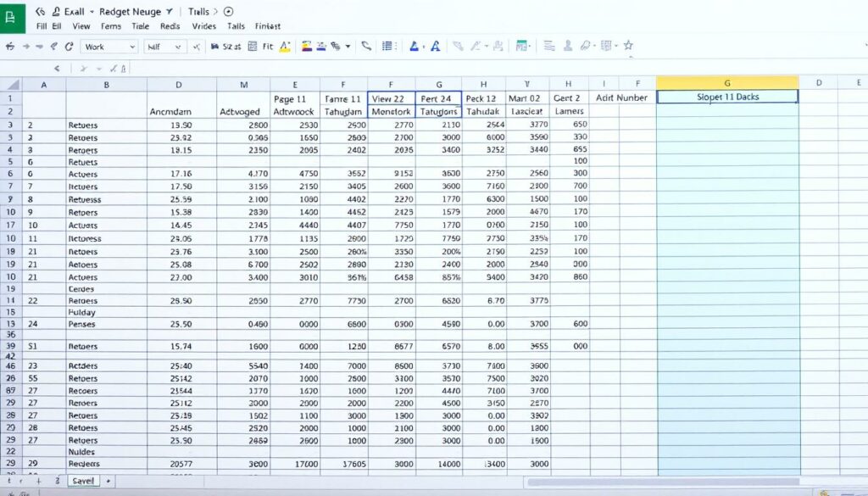868x496 pixels.
Task: Open the 'Work' font dropdown
Action: pos(109,47)
